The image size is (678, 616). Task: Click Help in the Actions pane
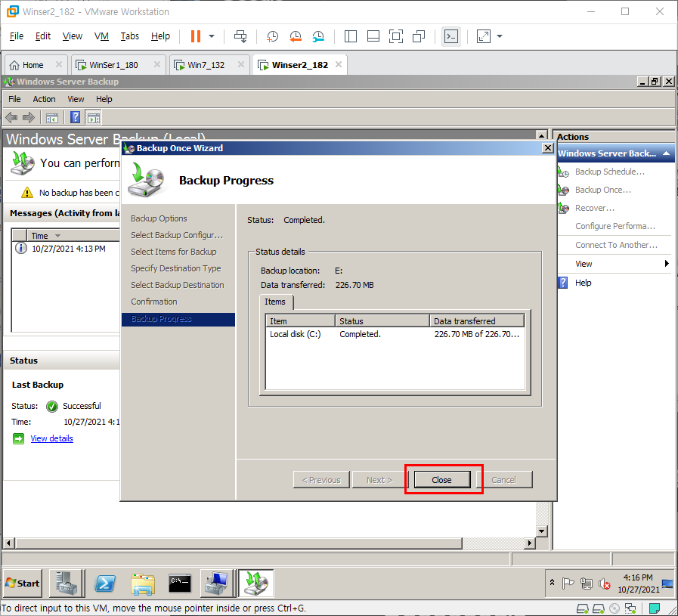583,283
